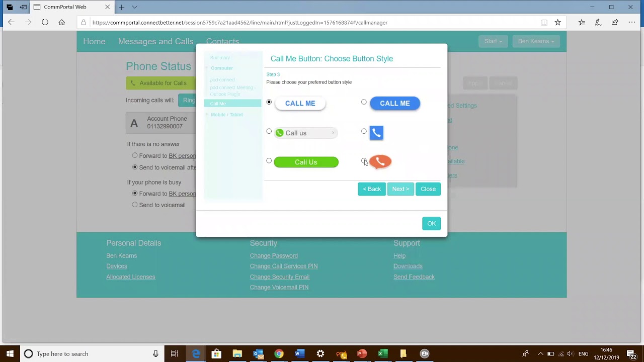Open Call Me in the wizard sidebar
Viewport: 644px width, 362px height.
click(x=232, y=104)
